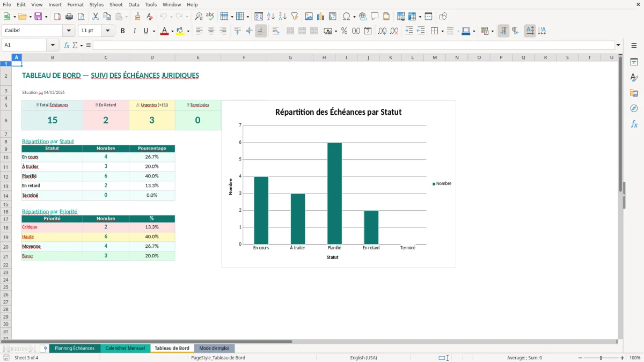Viewport: 644px width, 362px height.
Task: Click the Merge and Center Cells icon
Action: 290,31
